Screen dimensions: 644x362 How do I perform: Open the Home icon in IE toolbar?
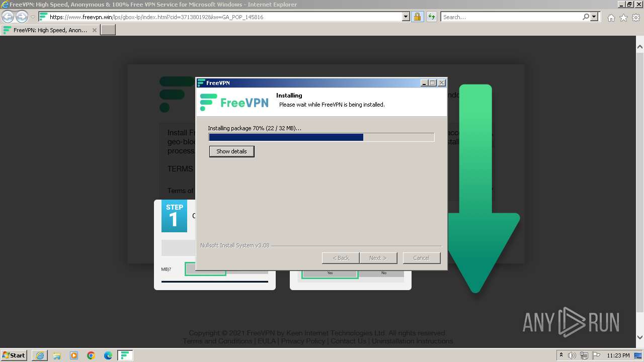[611, 18]
